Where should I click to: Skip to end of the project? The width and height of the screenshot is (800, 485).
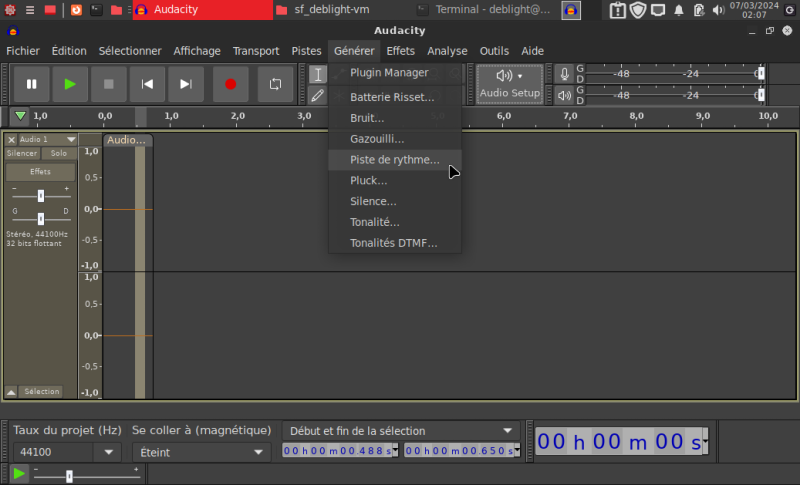185,85
